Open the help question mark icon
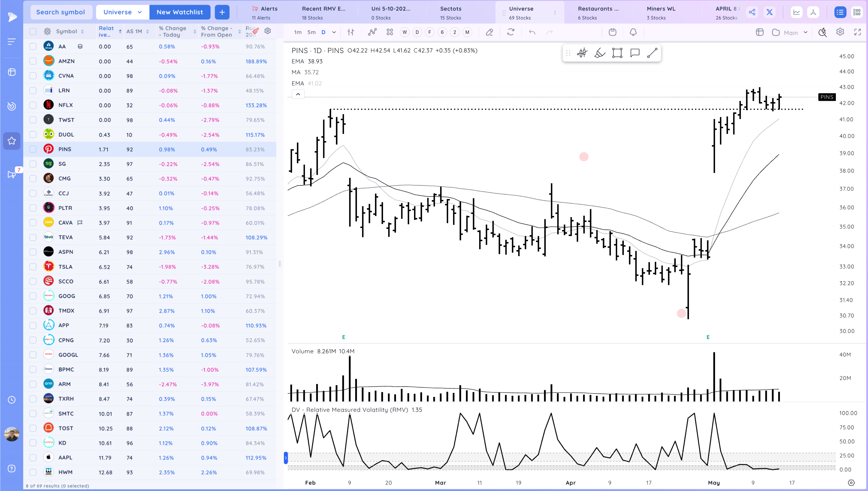This screenshot has width=868, height=491. pos(12,468)
